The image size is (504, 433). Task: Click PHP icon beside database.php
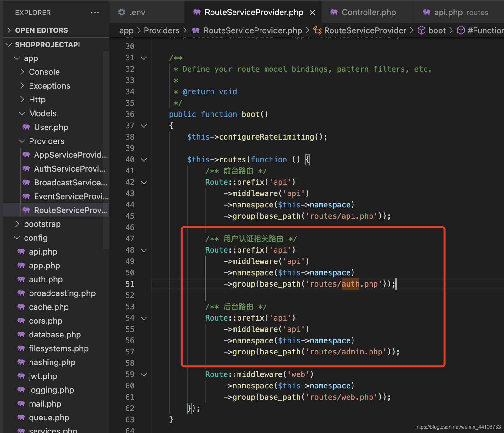[21, 335]
